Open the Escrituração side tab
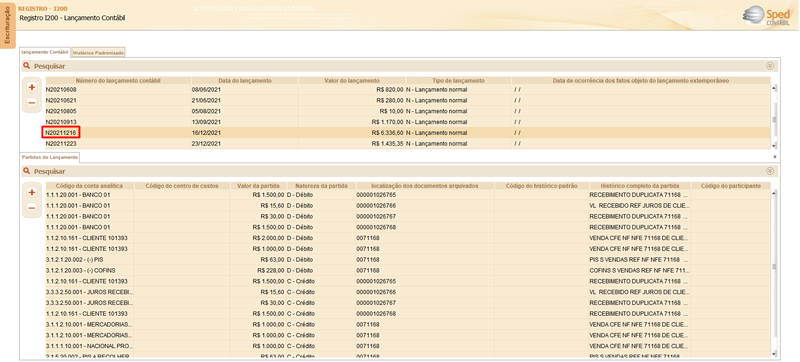The width and height of the screenshot is (800, 362). 7,25
